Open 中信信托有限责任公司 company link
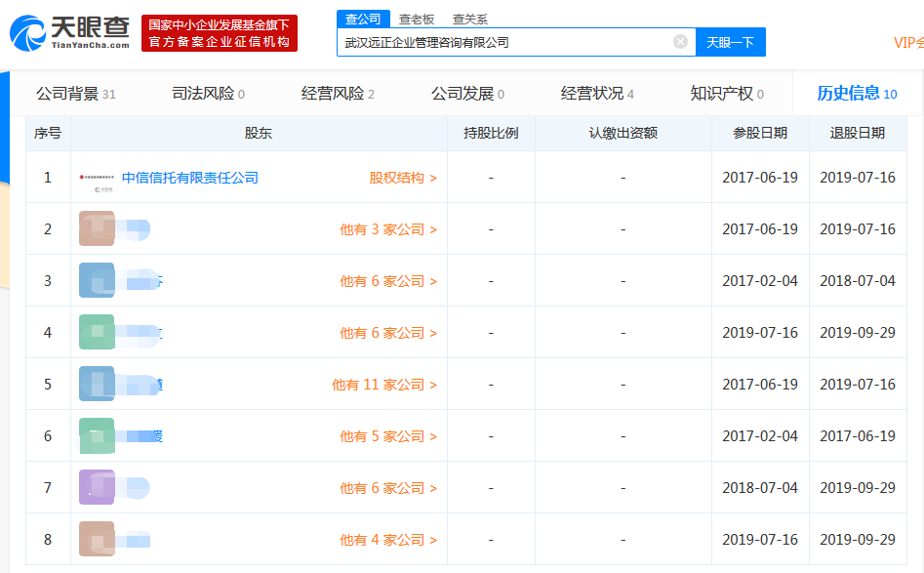 pos(189,178)
